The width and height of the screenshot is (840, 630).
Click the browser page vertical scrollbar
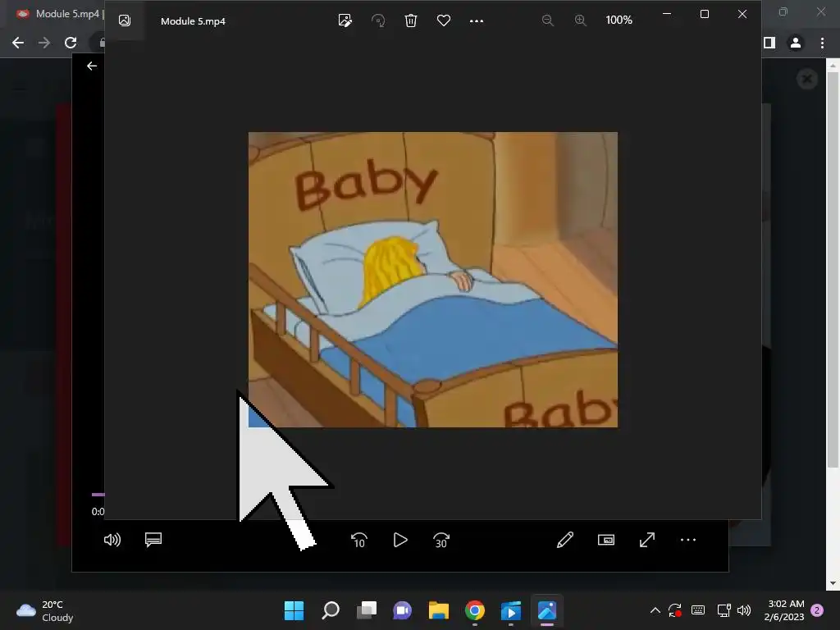833,268
